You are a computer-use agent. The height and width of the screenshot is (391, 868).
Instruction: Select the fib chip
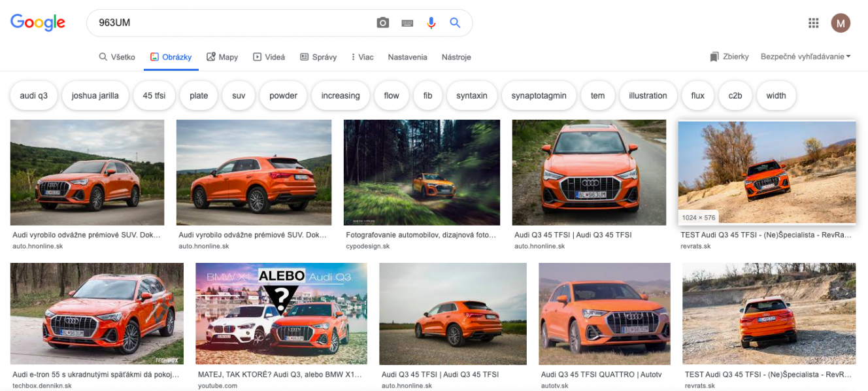(x=427, y=95)
